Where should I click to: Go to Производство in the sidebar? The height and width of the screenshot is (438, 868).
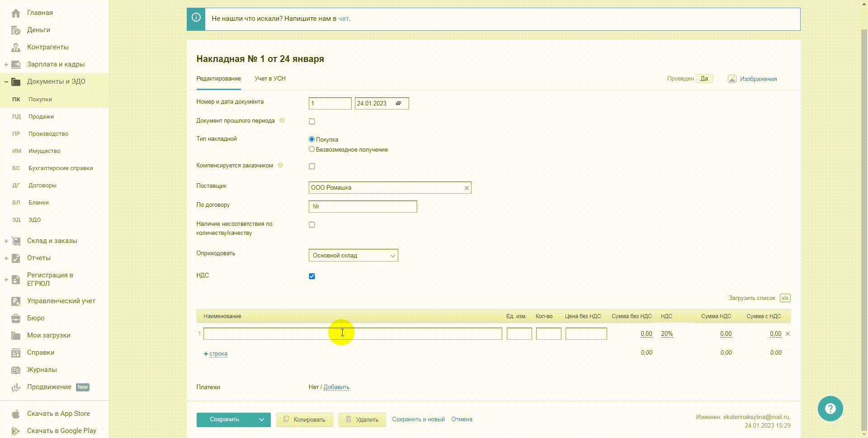(48, 134)
